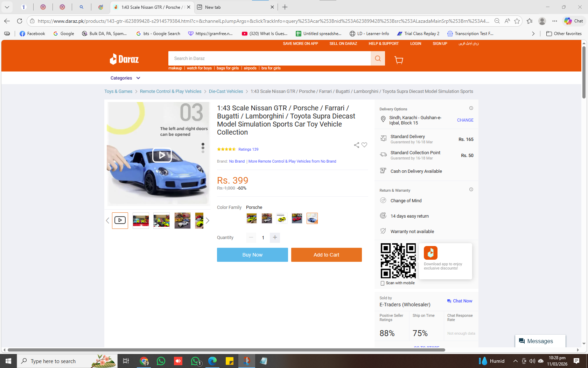Image resolution: width=588 pixels, height=368 pixels.
Task: Click the Windows Start button
Action: pos(8,361)
